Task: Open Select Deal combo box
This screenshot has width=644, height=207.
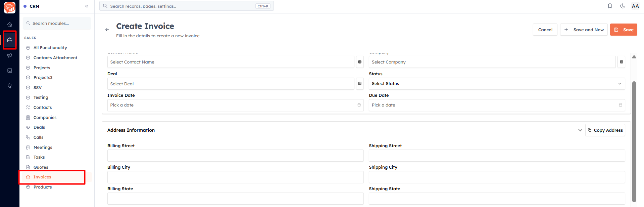Action: (231, 84)
